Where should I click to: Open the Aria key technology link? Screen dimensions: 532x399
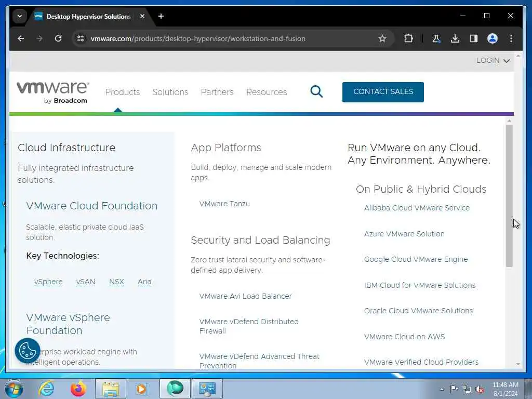tap(144, 282)
